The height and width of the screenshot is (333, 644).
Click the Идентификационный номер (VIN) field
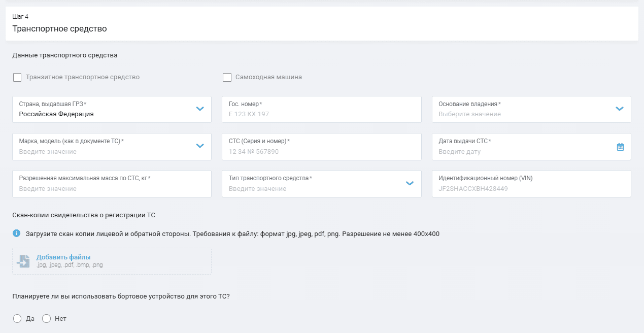point(531,184)
